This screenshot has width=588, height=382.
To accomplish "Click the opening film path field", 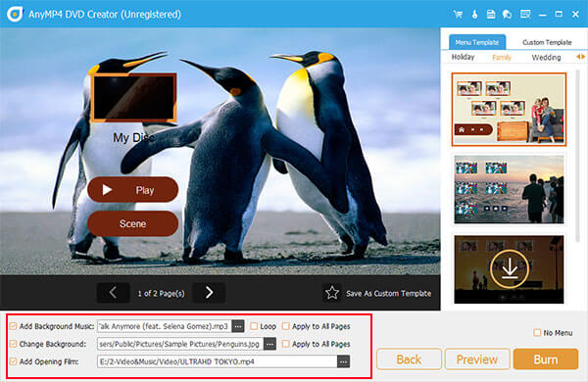I will 218,361.
